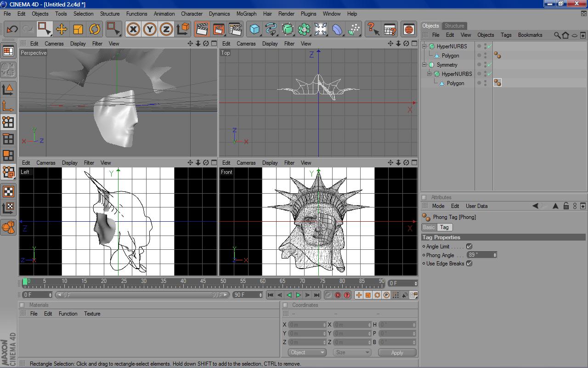Screen dimensions: 588x368
Task: Click the coordinate system cube icon
Action: (183, 29)
